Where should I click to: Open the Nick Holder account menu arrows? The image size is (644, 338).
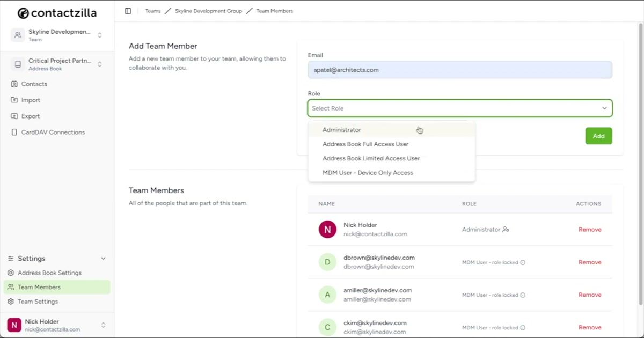pyautogui.click(x=104, y=325)
